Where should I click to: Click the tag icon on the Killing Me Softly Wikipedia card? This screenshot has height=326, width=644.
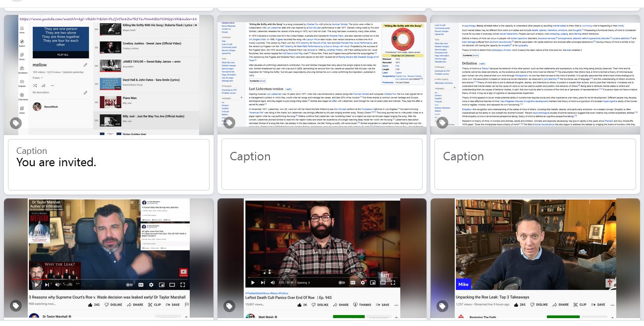pos(229,123)
